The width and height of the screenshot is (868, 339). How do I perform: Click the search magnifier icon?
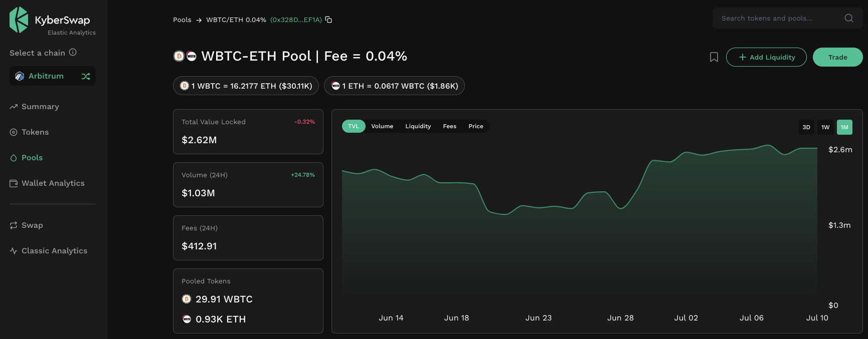849,18
